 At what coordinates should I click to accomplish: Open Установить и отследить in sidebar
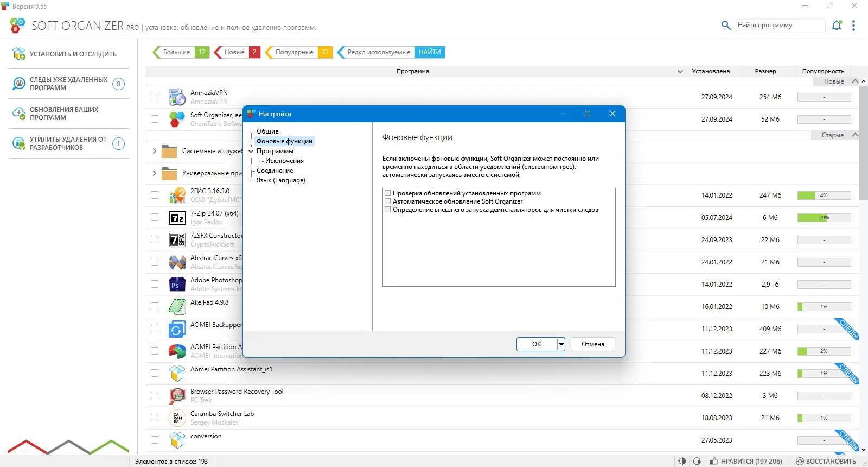pyautogui.click(x=68, y=54)
